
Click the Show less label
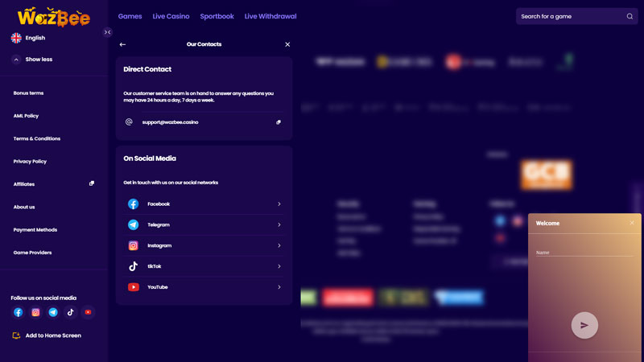click(x=39, y=60)
